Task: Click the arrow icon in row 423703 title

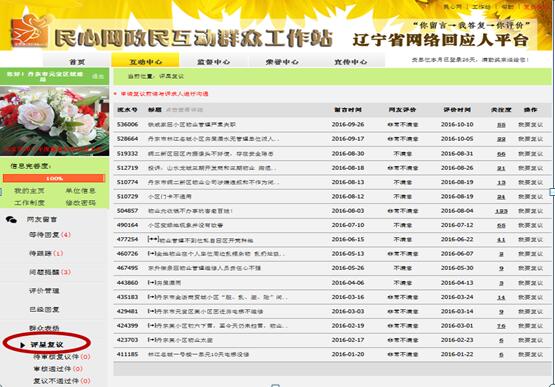Action: pyautogui.click(x=152, y=340)
